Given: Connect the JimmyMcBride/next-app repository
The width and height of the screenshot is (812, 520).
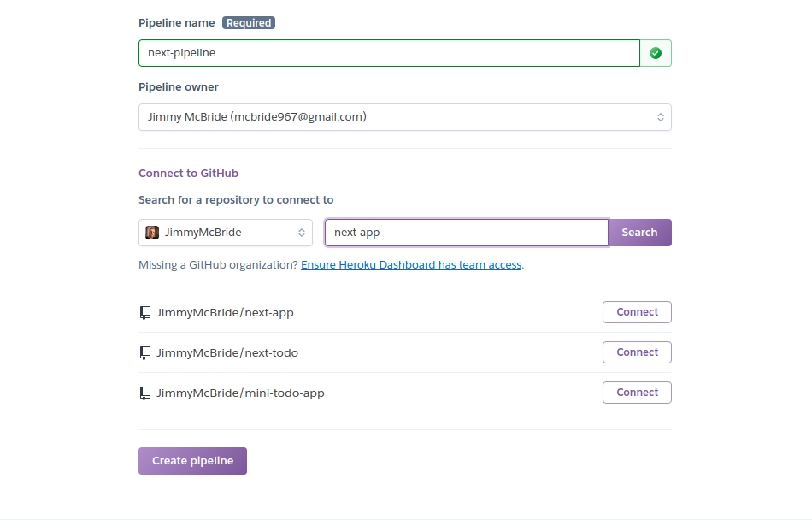Looking at the screenshot, I should 637,312.
